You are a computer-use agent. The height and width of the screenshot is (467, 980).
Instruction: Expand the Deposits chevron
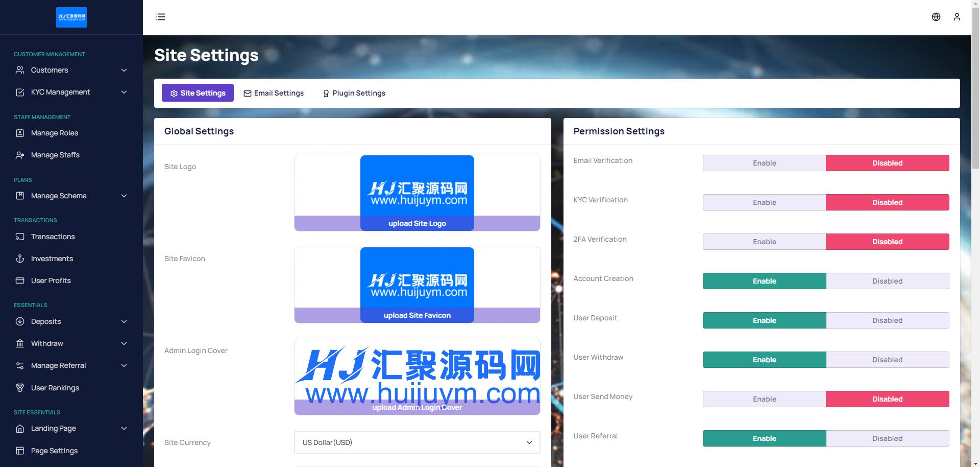[x=124, y=321]
